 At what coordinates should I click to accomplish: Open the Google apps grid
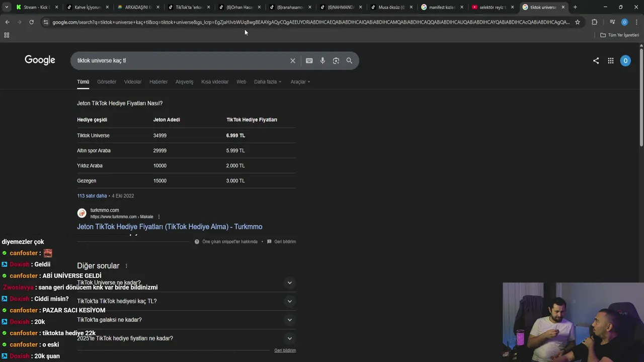click(x=610, y=61)
